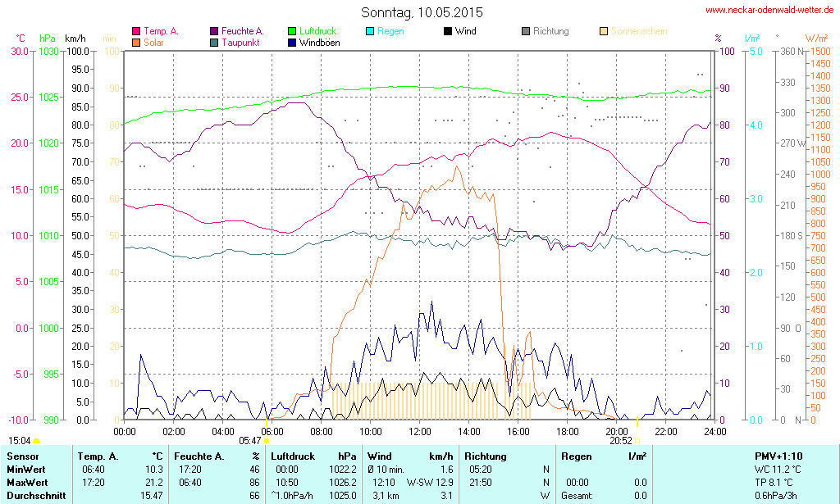840x504 pixels.
Task: Click the gray Richtung legend swatch
Action: 526,31
